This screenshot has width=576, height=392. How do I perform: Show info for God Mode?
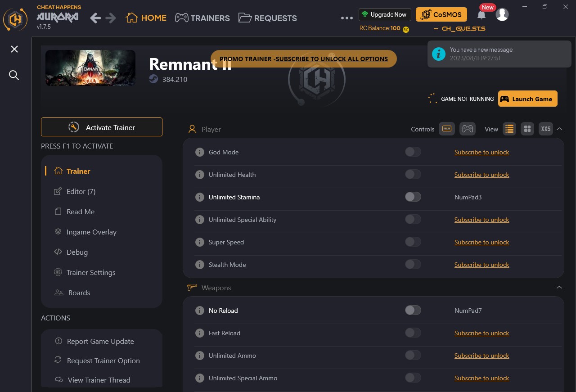(x=200, y=152)
